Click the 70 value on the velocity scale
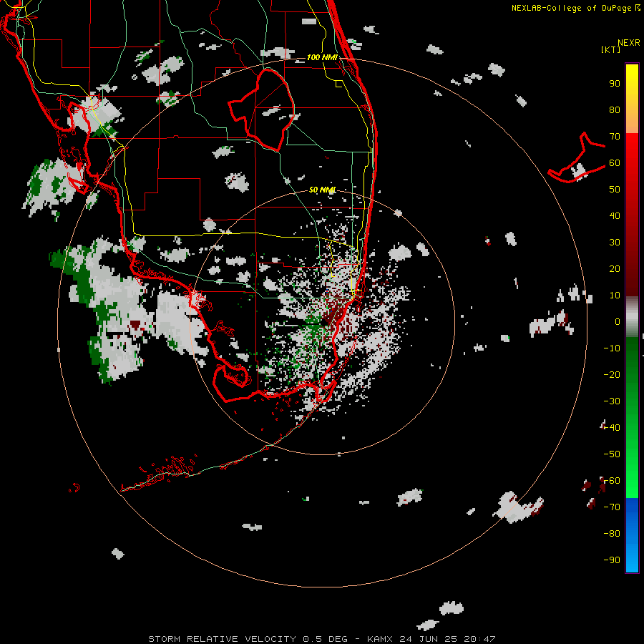This screenshot has height=644, width=644. [x=615, y=137]
